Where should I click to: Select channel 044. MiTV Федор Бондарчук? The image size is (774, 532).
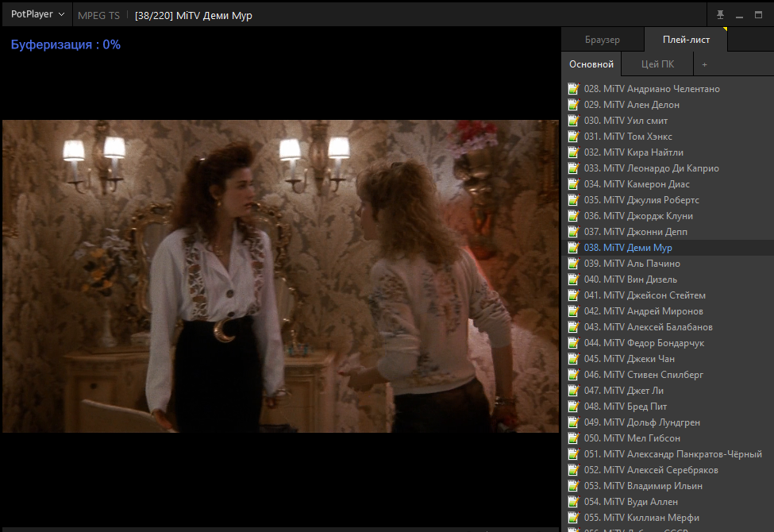(x=668, y=343)
